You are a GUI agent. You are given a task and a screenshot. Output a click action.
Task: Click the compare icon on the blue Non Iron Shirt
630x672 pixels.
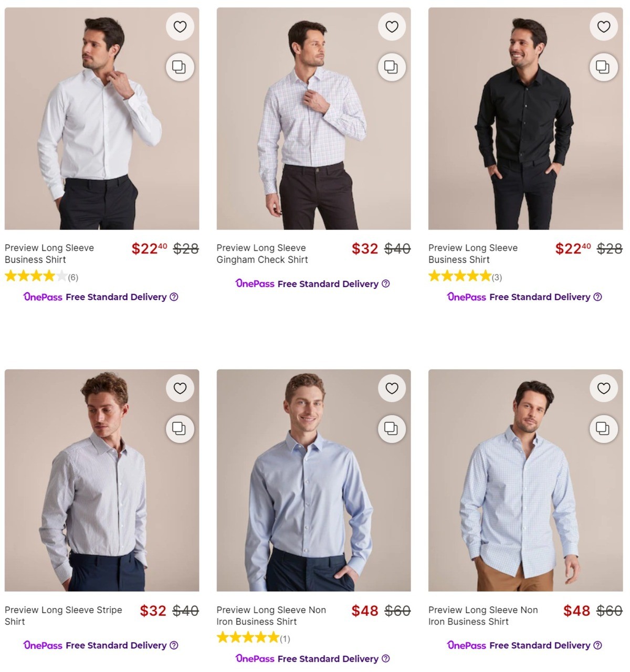392,429
